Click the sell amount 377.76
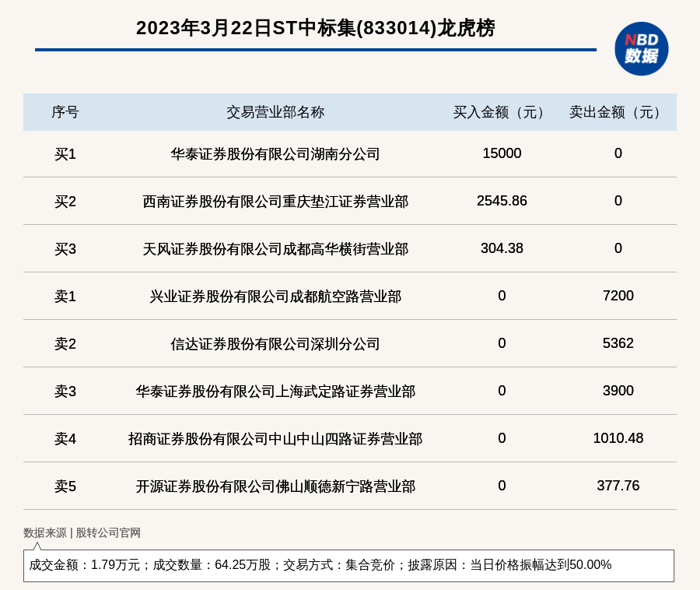The width and height of the screenshot is (700, 590). [618, 485]
